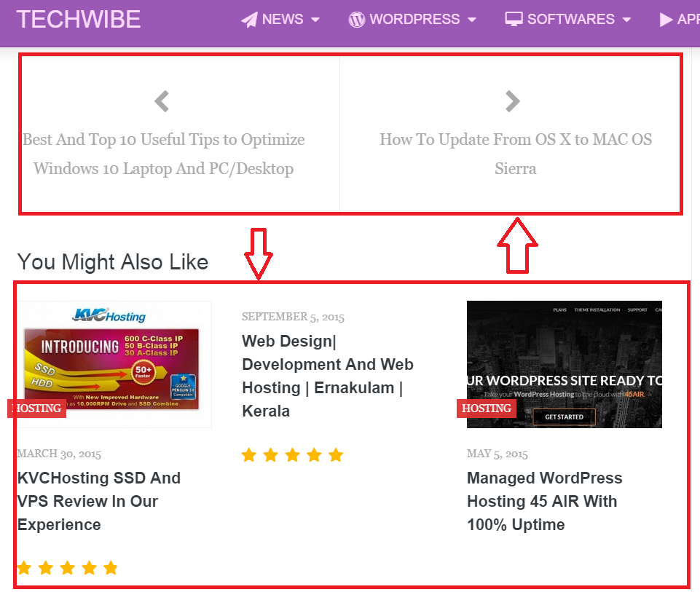Click HOSTING tag on 45AIR thumbnail
Screen dimensions: 700x592
point(486,409)
